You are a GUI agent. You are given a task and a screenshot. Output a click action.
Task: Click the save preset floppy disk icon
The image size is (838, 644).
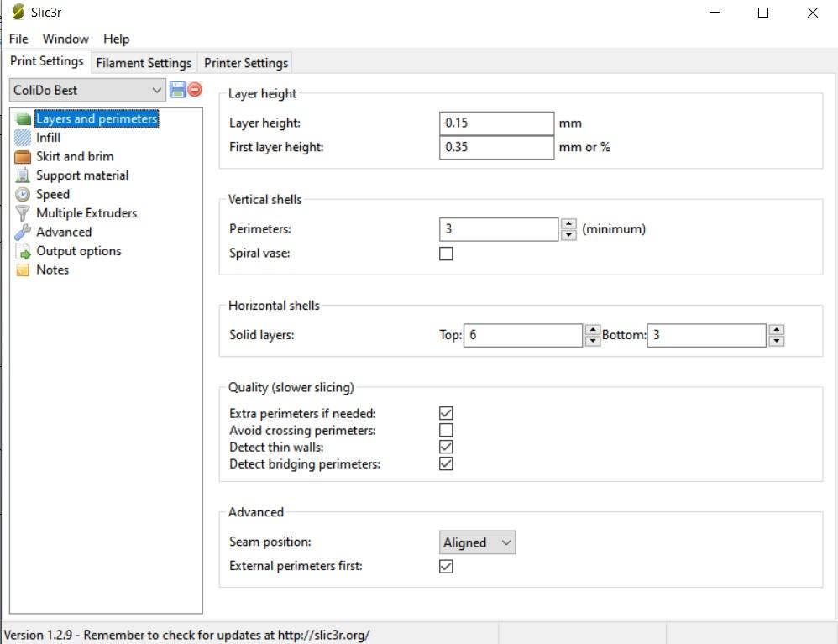[x=177, y=90]
